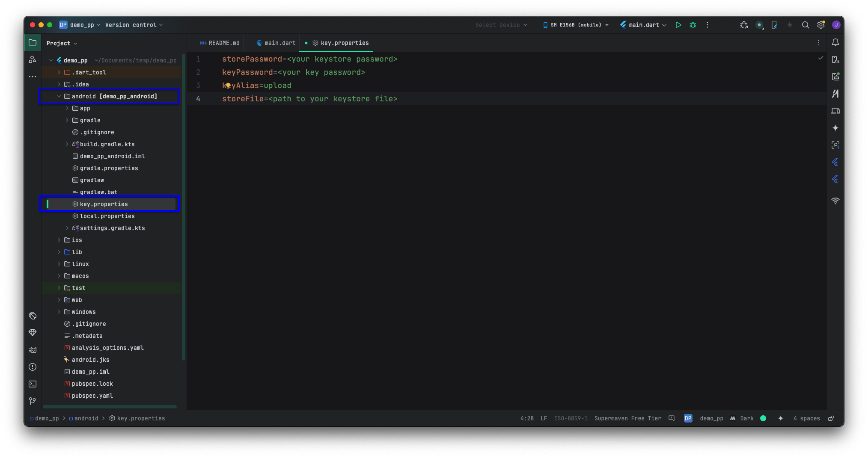Viewport: 868px width, 458px height.
Task: Click the 4 spaces indent widget
Action: (x=806, y=418)
